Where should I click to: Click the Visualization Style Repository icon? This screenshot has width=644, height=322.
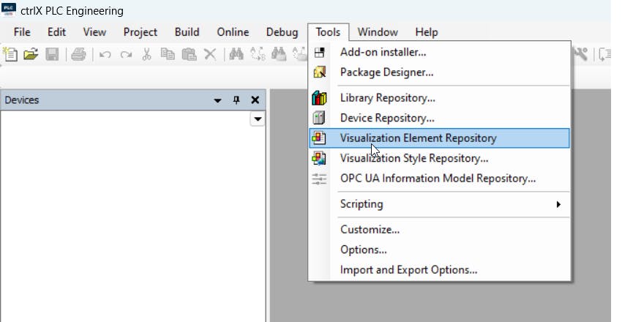point(319,158)
